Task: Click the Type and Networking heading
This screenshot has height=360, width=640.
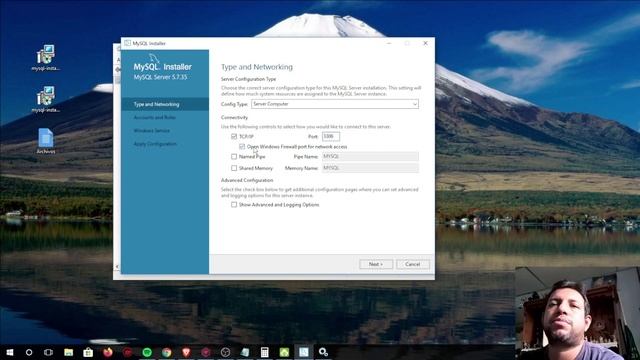Action: coord(257,67)
